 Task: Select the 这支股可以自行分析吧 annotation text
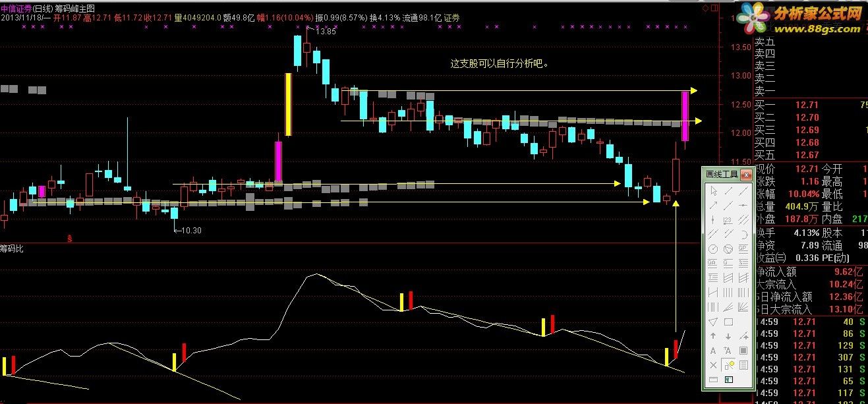tap(500, 64)
